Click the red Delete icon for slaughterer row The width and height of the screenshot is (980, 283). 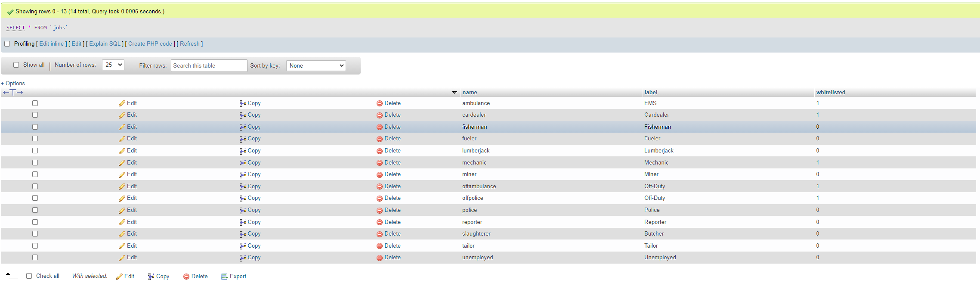point(380,234)
